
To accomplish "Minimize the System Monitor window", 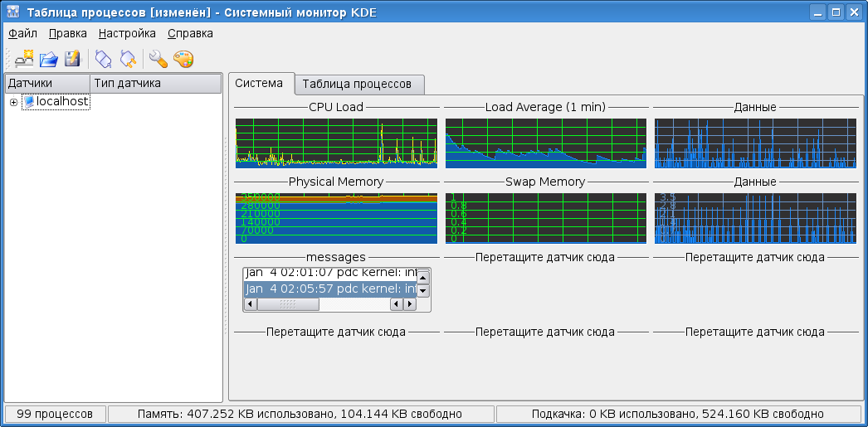I will [x=819, y=12].
